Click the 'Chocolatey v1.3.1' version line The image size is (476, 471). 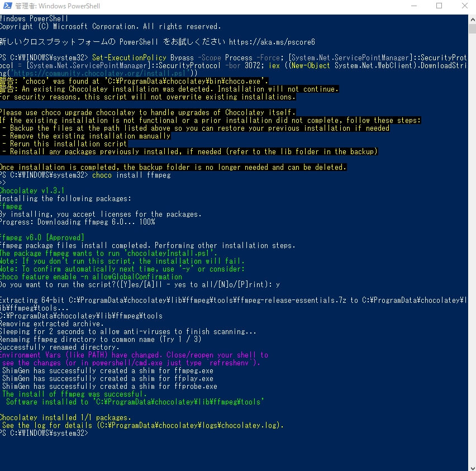[x=32, y=191]
